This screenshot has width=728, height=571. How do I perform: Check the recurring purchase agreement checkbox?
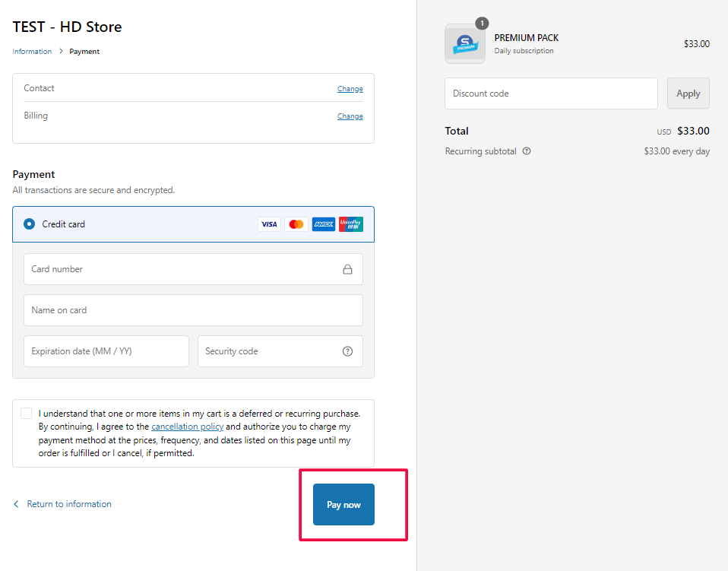pos(27,414)
